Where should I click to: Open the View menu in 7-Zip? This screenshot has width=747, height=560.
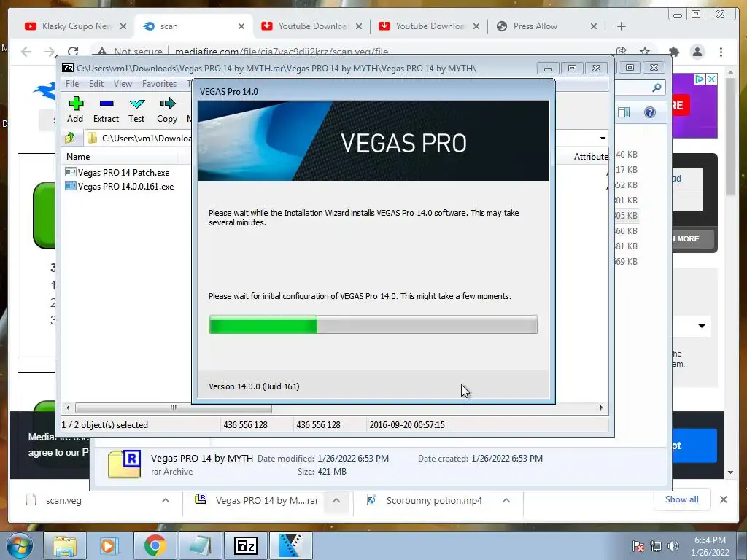(123, 84)
